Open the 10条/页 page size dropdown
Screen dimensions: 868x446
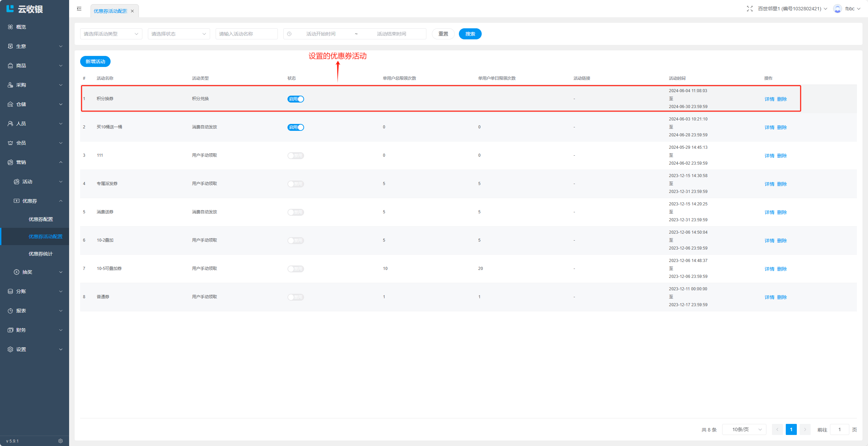pyautogui.click(x=744, y=429)
